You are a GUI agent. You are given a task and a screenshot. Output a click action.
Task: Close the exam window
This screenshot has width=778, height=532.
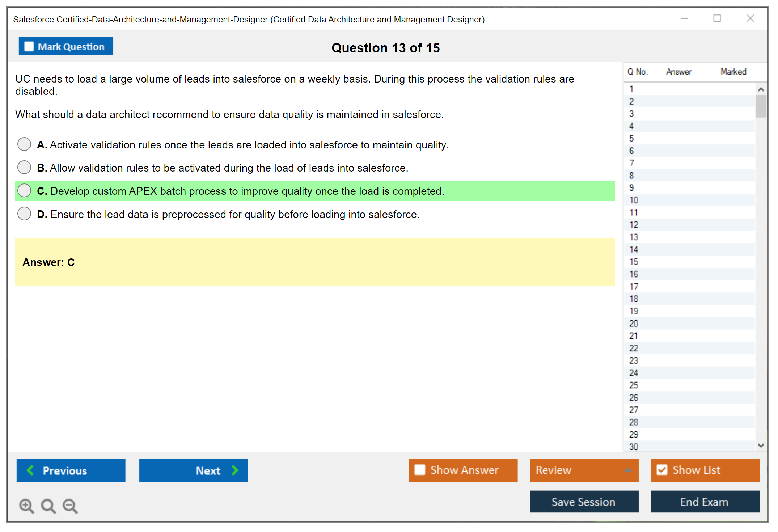750,18
